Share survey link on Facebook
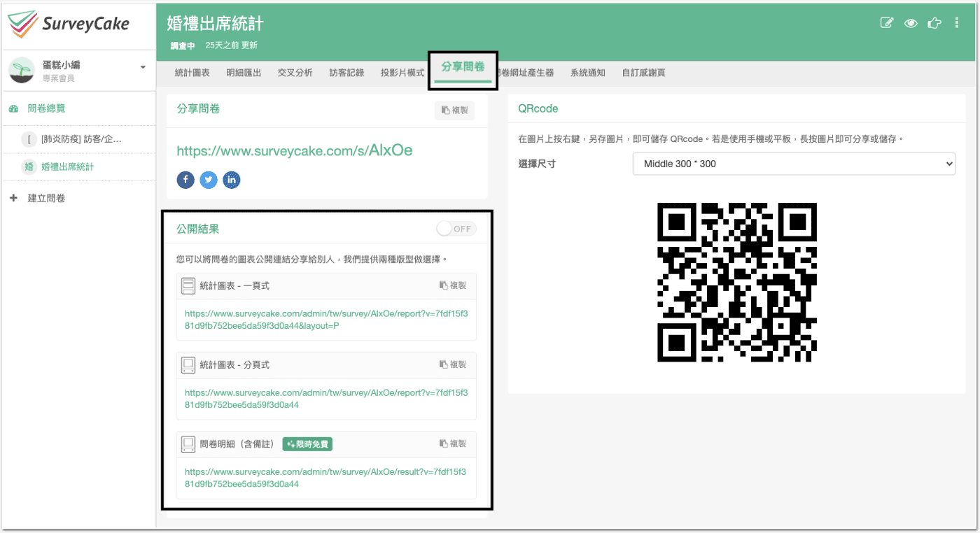980x533 pixels. pyautogui.click(x=185, y=180)
